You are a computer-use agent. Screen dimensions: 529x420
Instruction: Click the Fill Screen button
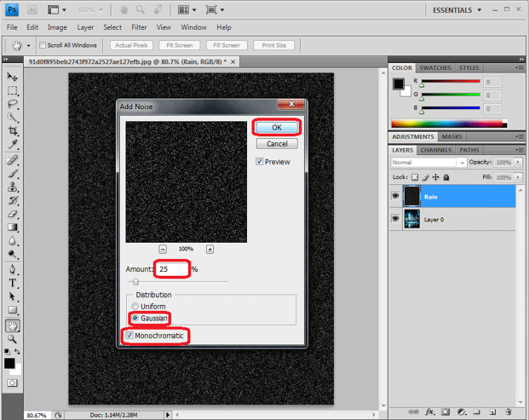tap(227, 45)
